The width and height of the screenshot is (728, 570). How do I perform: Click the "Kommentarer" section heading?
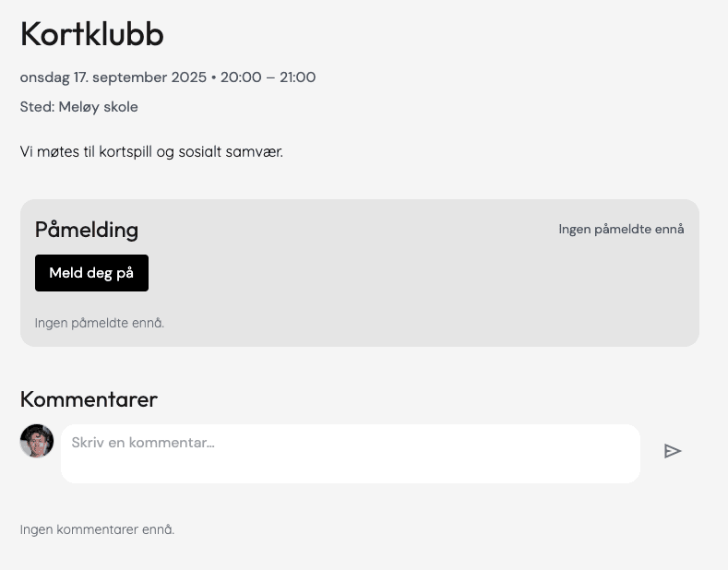pyautogui.click(x=89, y=398)
